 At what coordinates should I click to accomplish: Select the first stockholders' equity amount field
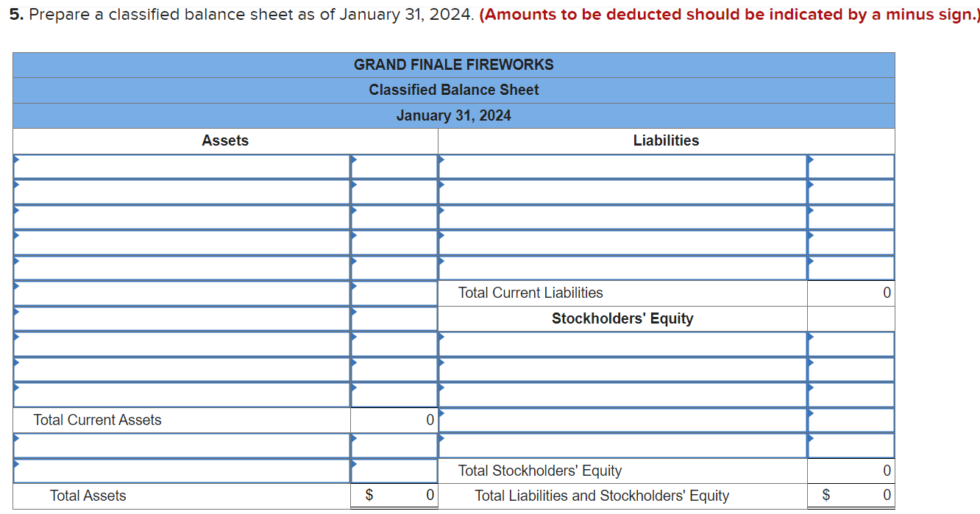point(851,344)
